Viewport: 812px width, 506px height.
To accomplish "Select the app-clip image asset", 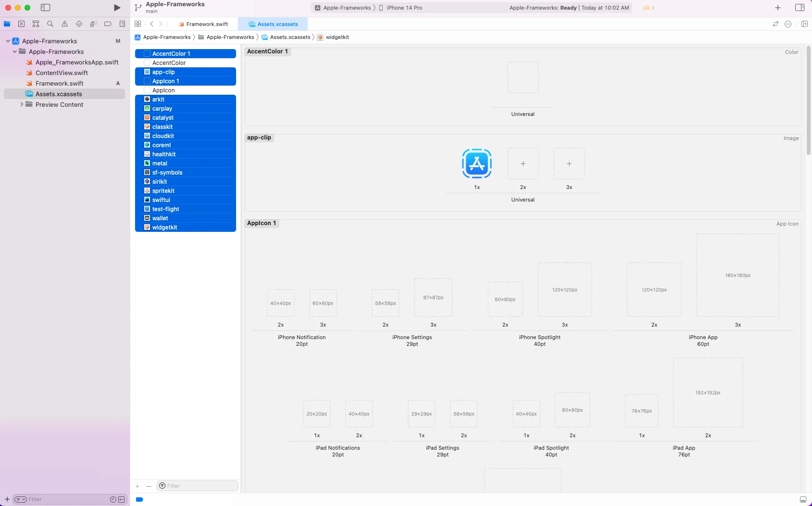I will click(186, 72).
